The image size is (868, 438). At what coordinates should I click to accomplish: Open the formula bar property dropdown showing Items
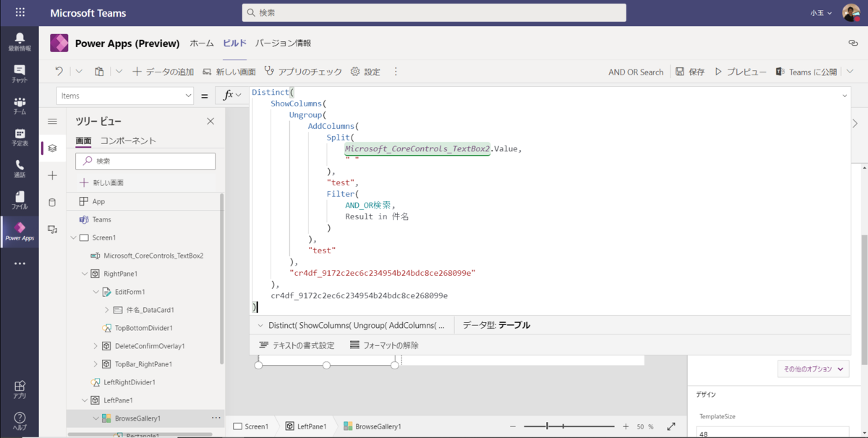coord(124,95)
